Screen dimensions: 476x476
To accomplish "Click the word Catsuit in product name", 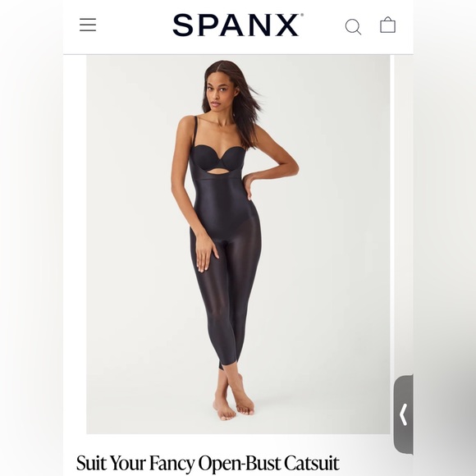I will click(x=312, y=463).
